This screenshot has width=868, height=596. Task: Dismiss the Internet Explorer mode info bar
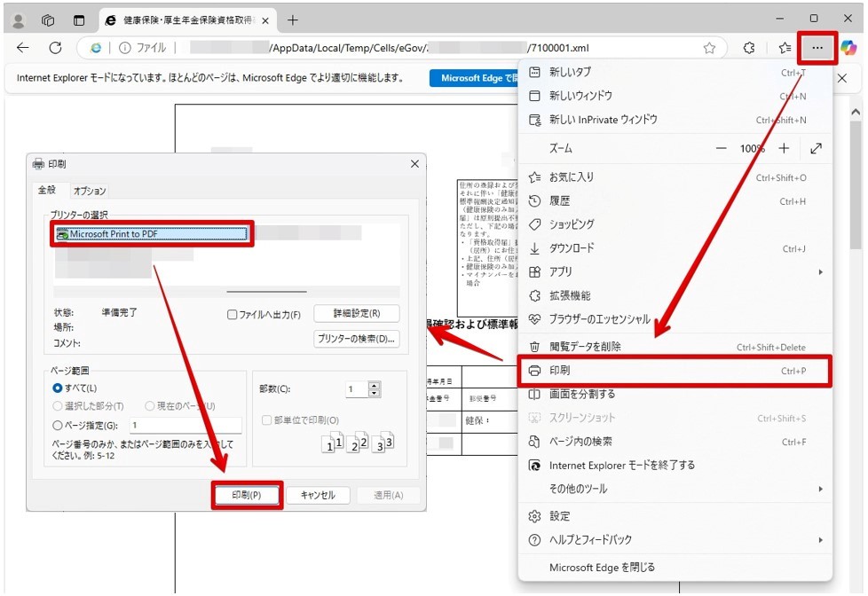pos(842,78)
